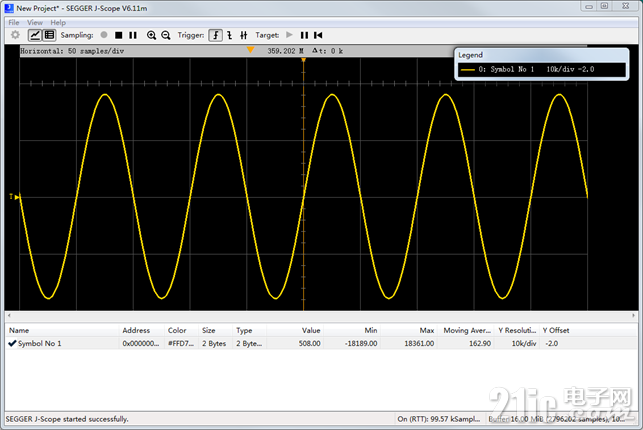The height and width of the screenshot is (430, 643).
Task: Halt the target with pause icon
Action: 304,35
